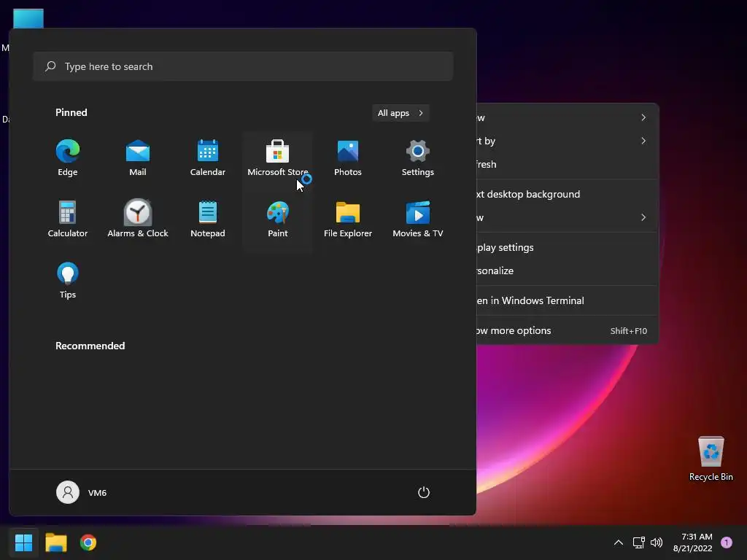Launch Movies & TV

click(x=418, y=219)
